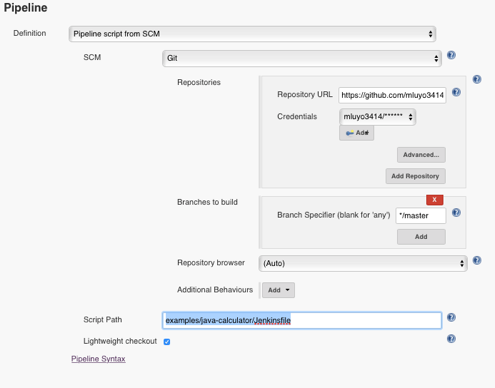Viewport: 495px width, 388px height.
Task: Open help for the Repositories section
Action: coord(477,79)
